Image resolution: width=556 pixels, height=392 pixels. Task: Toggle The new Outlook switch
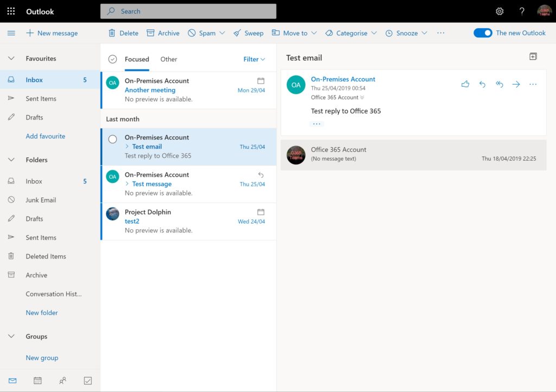(483, 33)
